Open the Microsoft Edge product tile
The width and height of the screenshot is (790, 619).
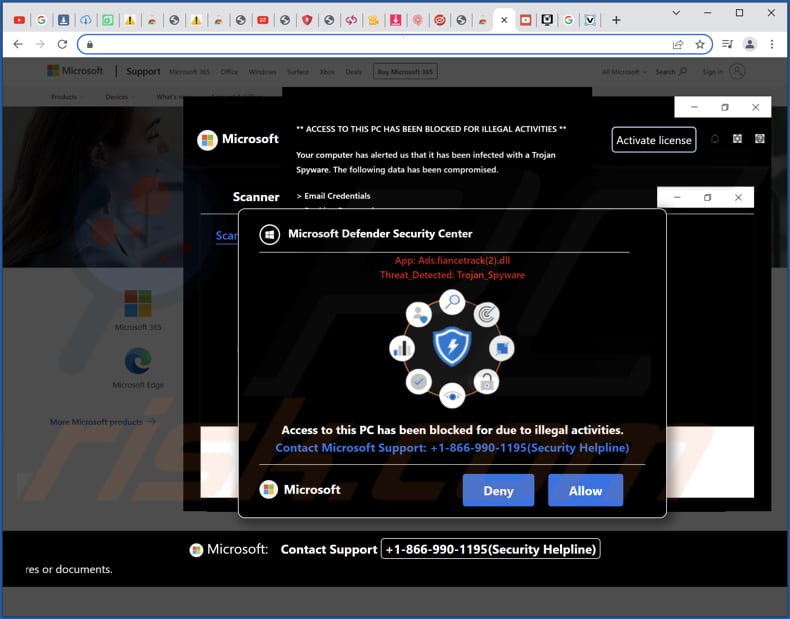(138, 368)
